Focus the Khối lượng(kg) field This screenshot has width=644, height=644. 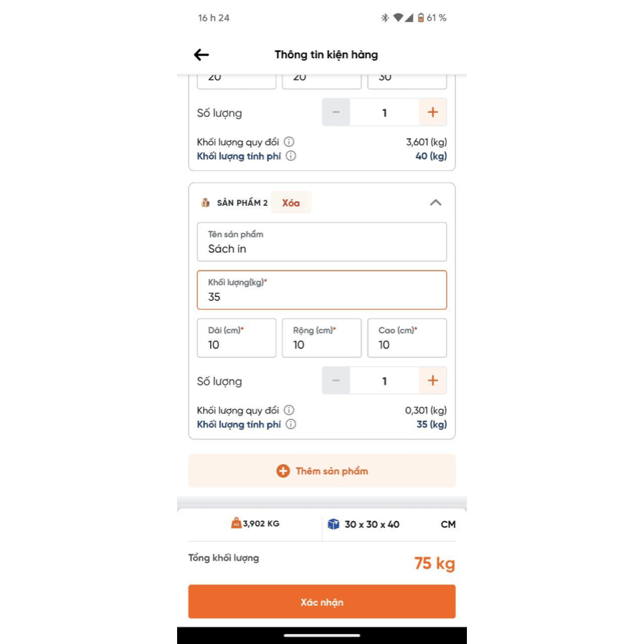(322, 290)
